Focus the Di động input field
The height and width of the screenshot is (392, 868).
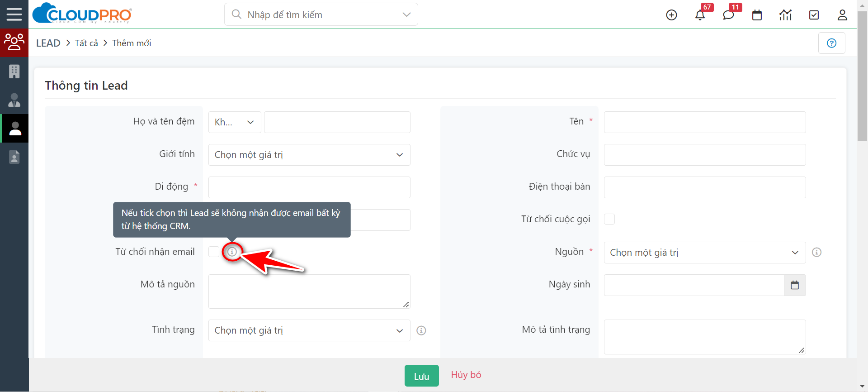[x=309, y=187]
